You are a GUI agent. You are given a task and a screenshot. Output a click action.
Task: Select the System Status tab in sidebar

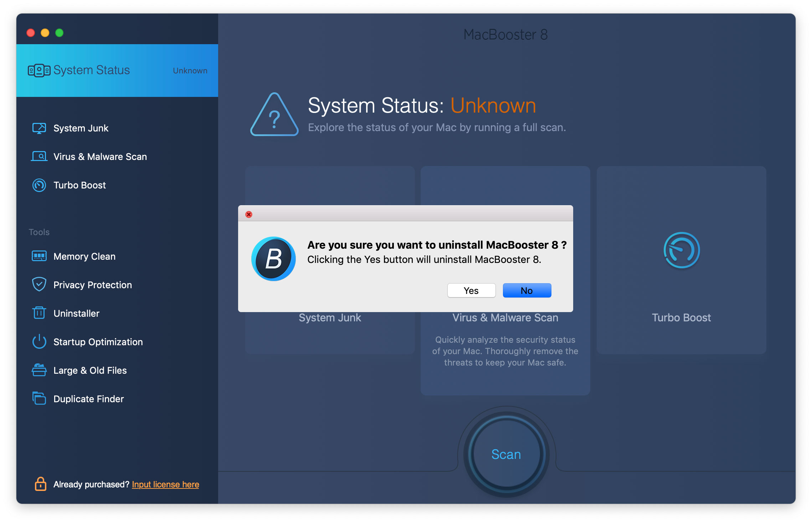point(117,71)
